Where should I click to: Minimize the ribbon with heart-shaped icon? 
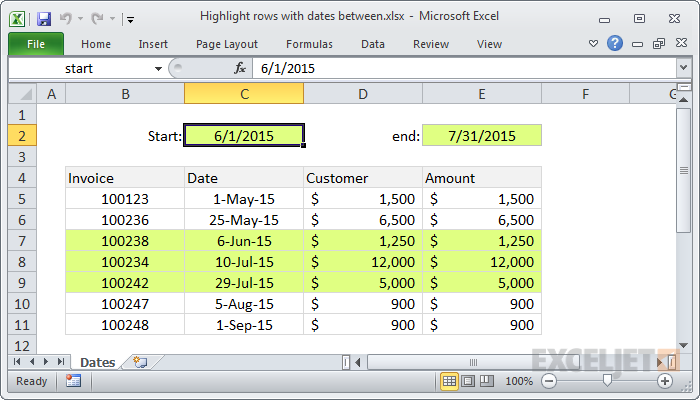[x=593, y=44]
